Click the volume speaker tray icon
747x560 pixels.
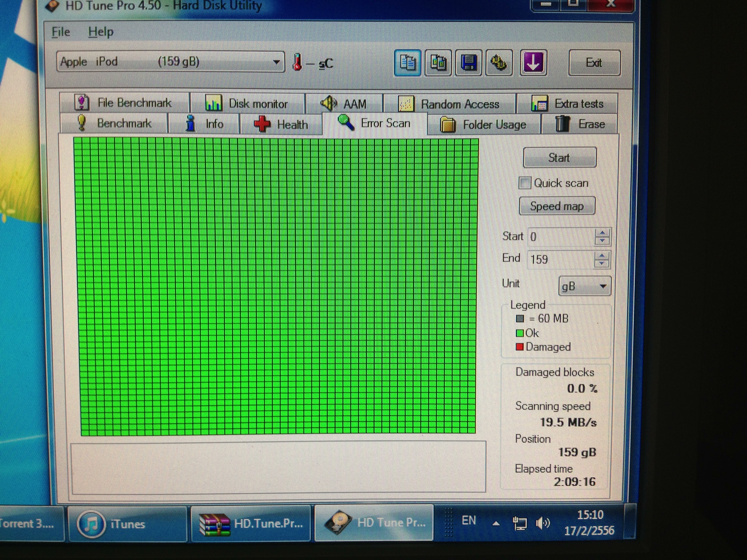(543, 523)
